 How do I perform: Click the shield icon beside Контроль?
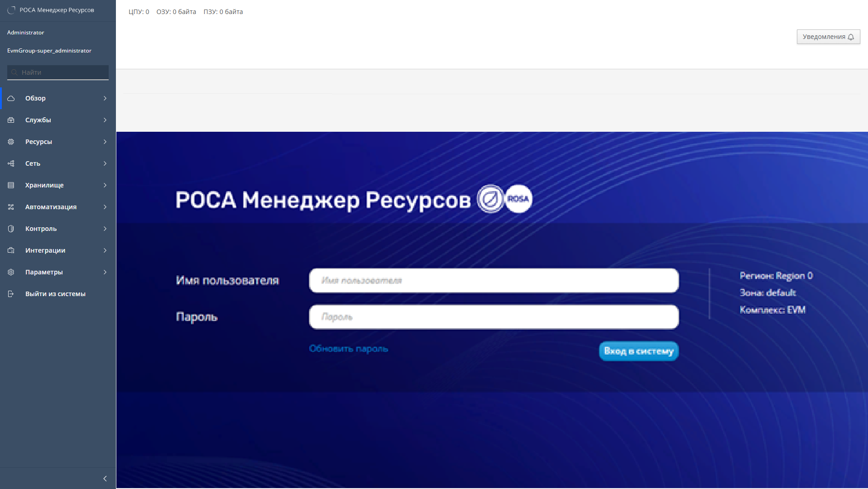click(x=11, y=229)
